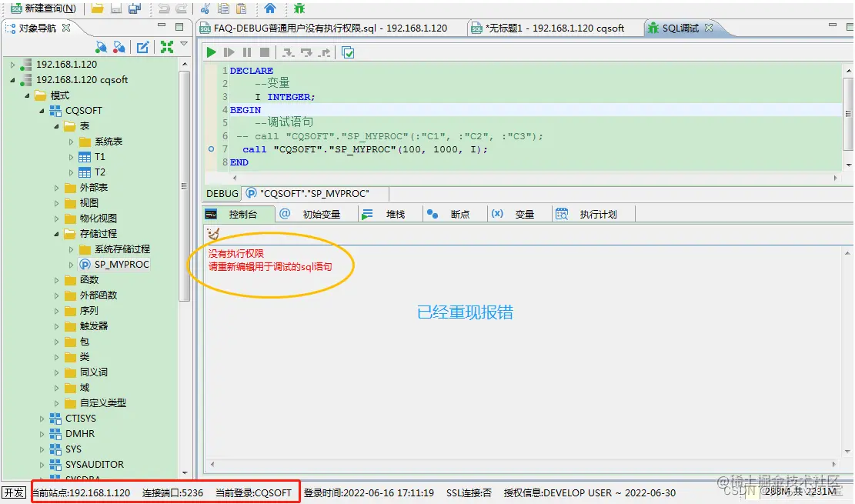Open the *无标题1 editor tab
This screenshot has width=855, height=504.
(x=543, y=27)
